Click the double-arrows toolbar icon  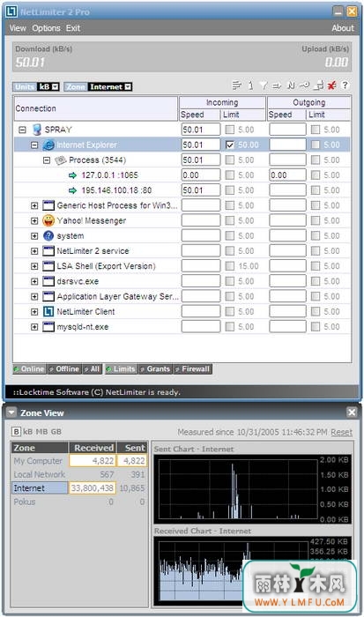(x=277, y=85)
